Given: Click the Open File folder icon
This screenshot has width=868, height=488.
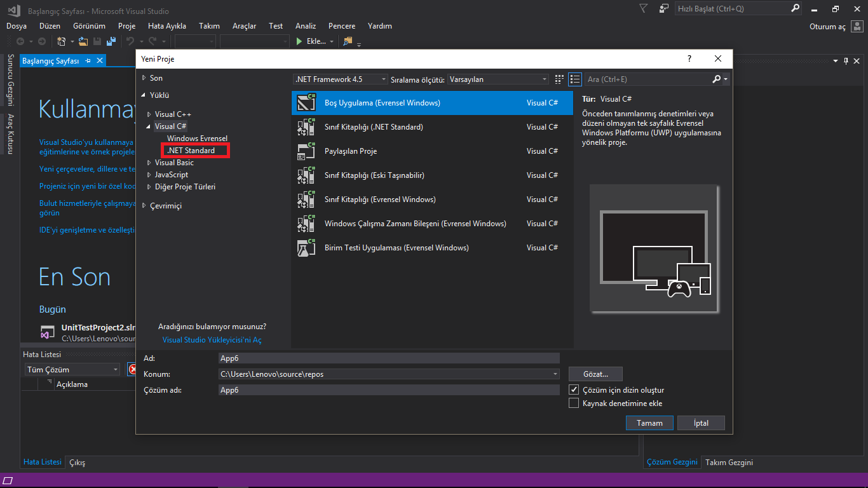Looking at the screenshot, I should [x=84, y=41].
